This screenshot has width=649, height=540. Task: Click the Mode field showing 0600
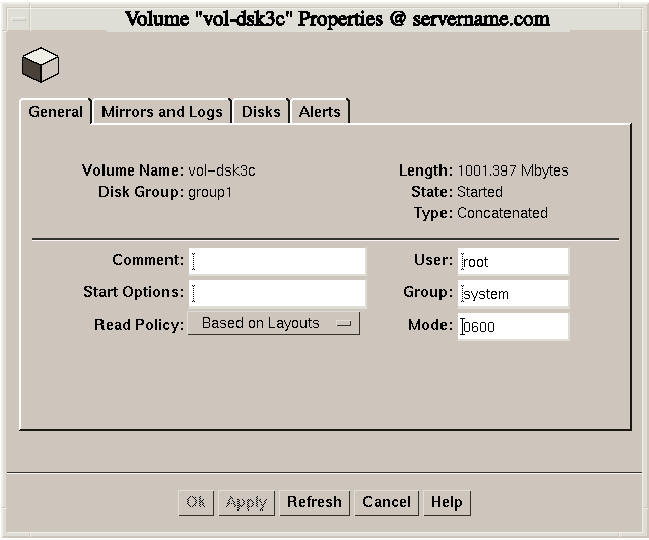coord(513,326)
